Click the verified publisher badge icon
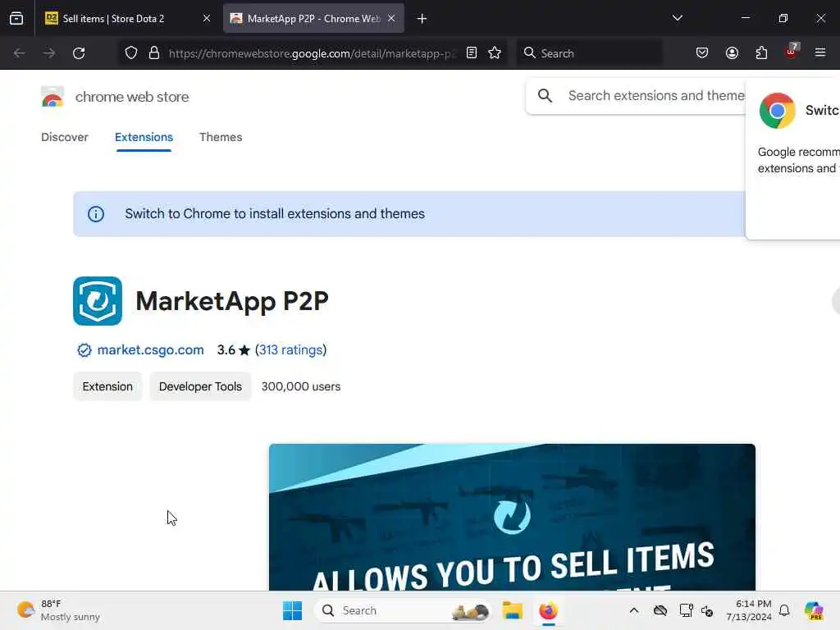 (x=84, y=350)
